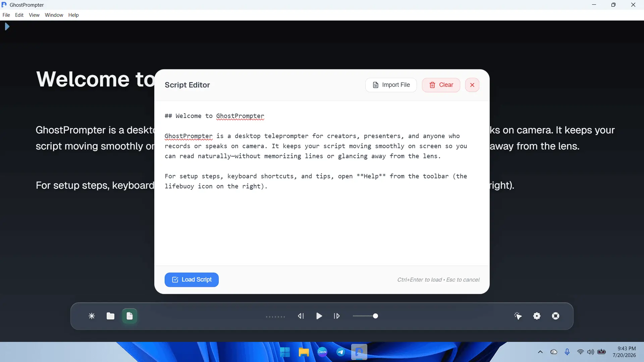Click the blue triangle marker at top left
The image size is (644, 362).
[7, 26]
